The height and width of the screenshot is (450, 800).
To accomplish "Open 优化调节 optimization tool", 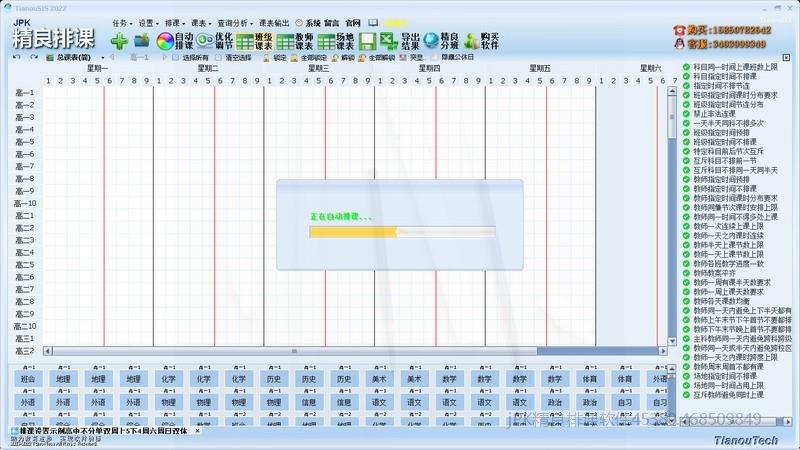I will coord(214,41).
